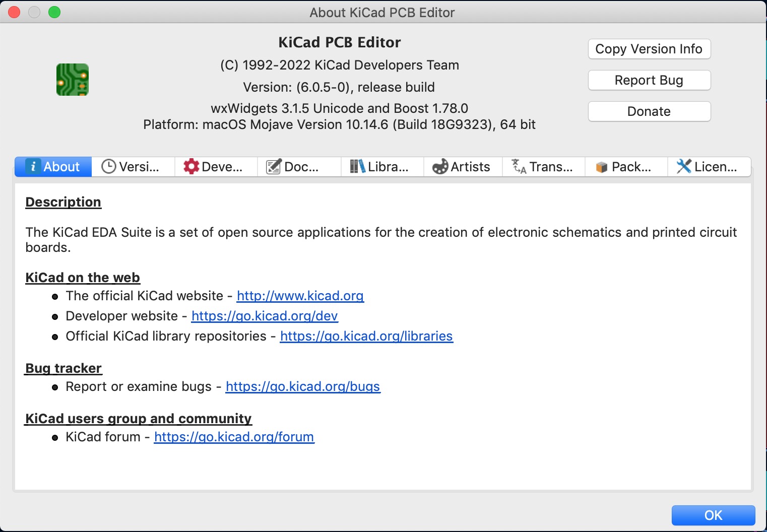Click the "Version: (6.0.5-0), release build" text
The width and height of the screenshot is (767, 532).
[x=339, y=87]
